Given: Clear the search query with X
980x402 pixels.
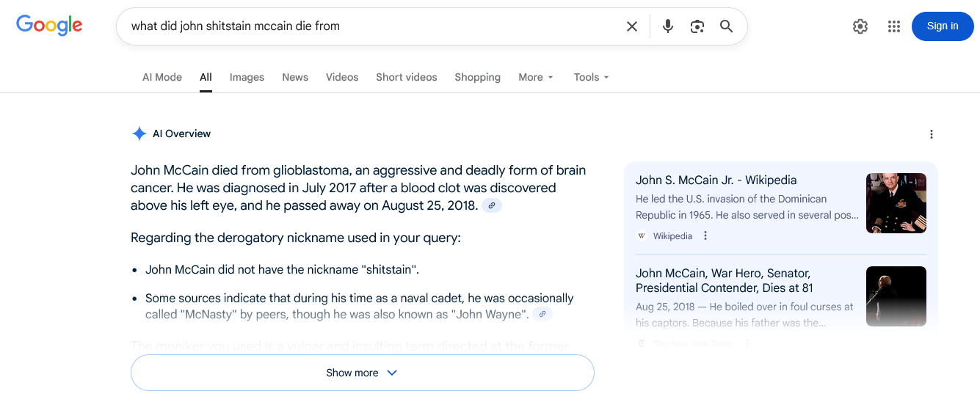Looking at the screenshot, I should pyautogui.click(x=631, y=26).
